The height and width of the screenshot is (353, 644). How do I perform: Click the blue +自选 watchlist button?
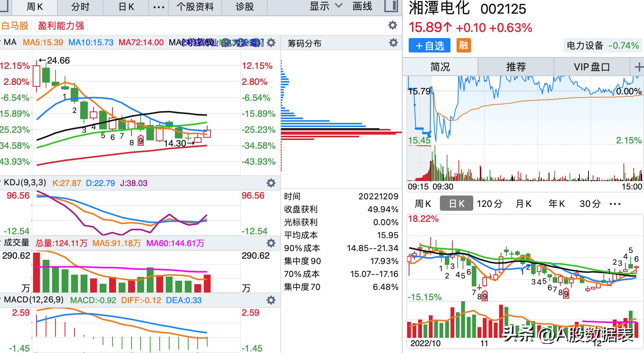429,45
